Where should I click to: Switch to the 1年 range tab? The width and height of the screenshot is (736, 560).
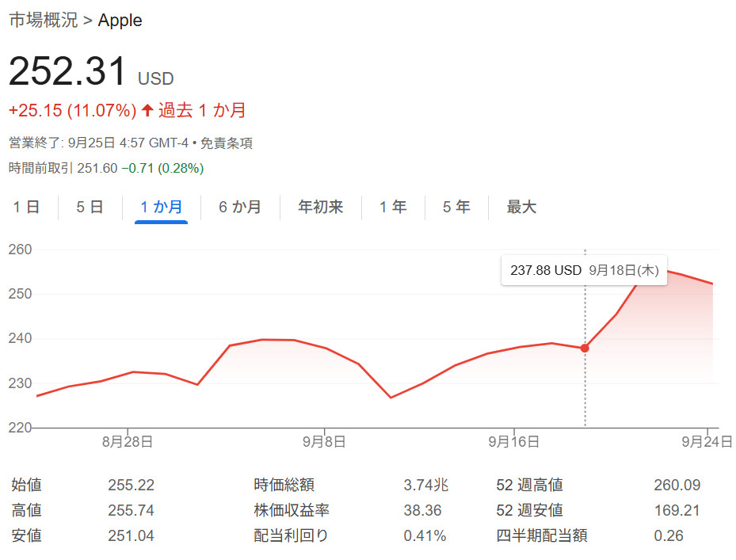coord(392,208)
